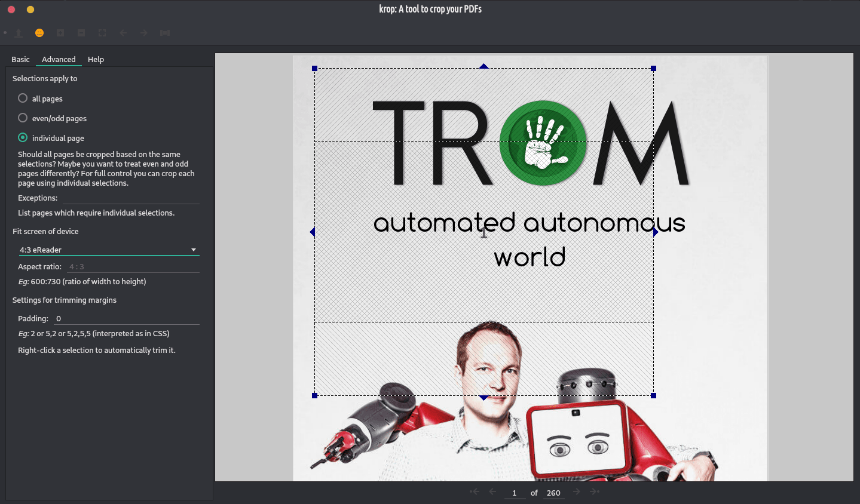
Task: Click the toolbar right arrow icon
Action: [144, 33]
